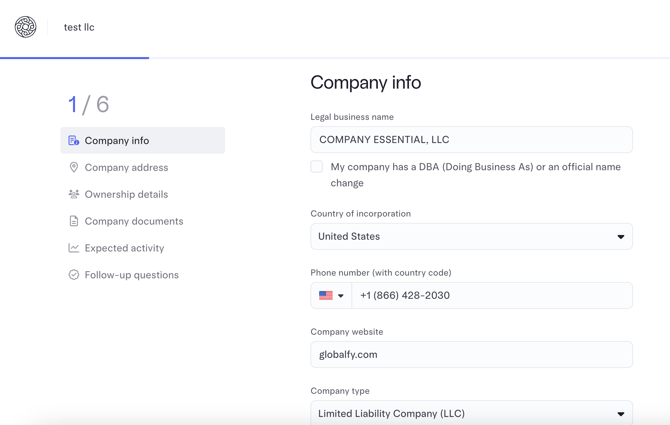Click the Follow-up questions link

coord(131,275)
